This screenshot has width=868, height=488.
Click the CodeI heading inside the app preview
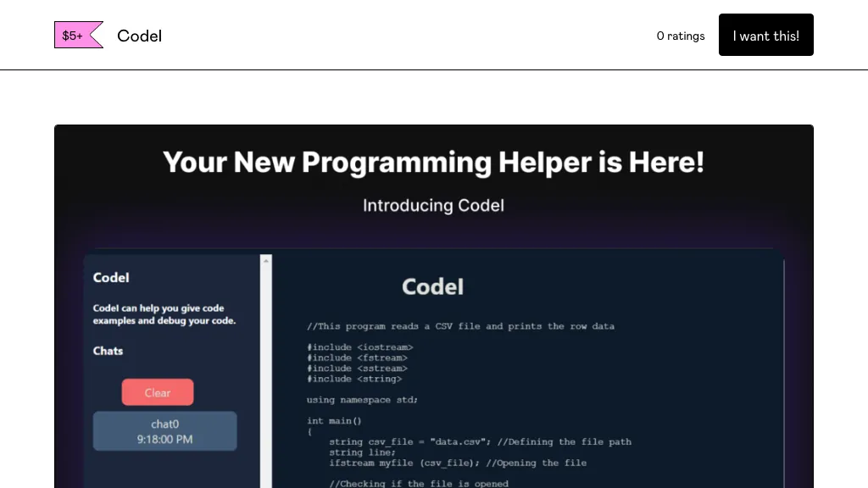coord(432,286)
